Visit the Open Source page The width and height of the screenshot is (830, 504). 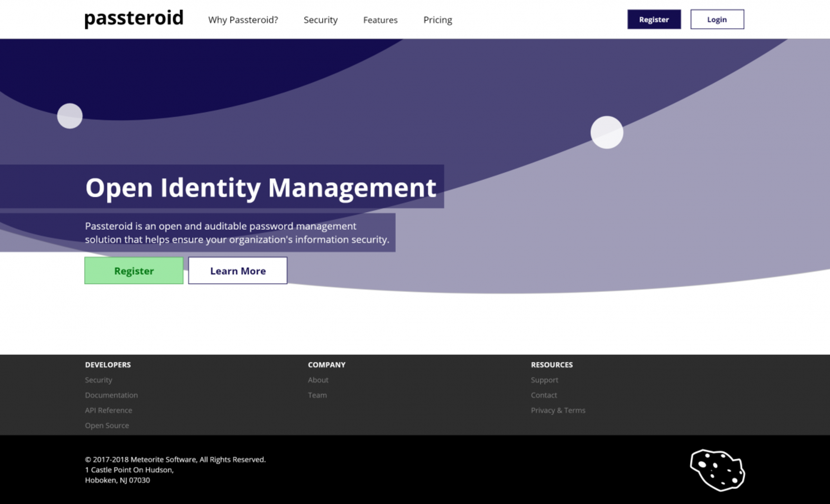107,426
